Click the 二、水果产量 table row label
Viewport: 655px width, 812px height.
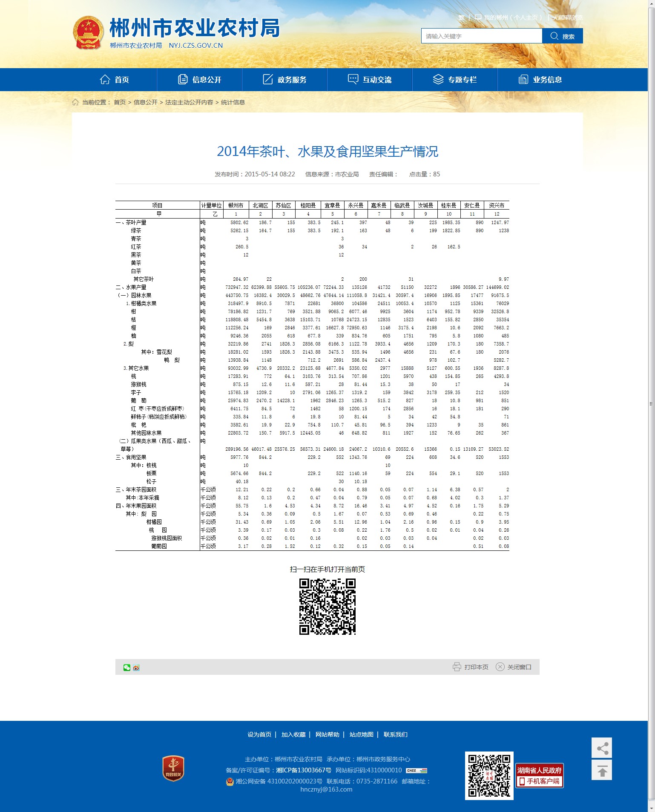point(131,287)
